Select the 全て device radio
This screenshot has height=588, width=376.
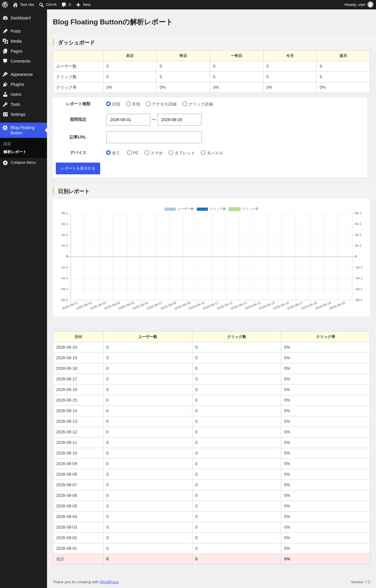coord(108,153)
